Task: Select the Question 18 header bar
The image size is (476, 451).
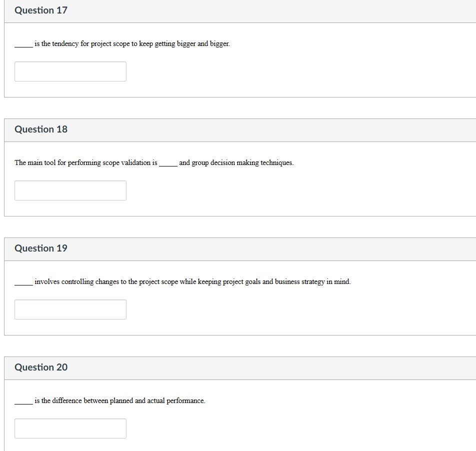Action: (238, 129)
